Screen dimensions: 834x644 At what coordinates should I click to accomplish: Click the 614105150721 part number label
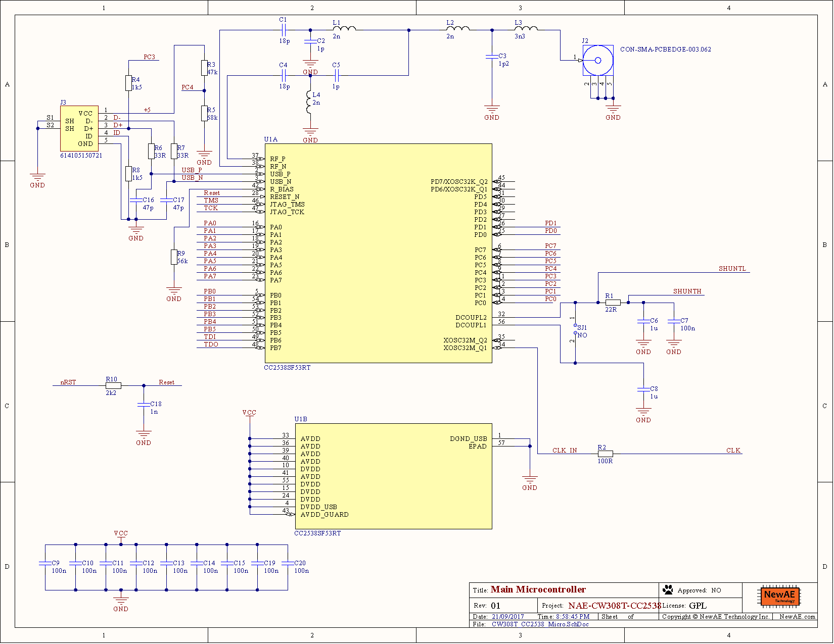pyautogui.click(x=81, y=156)
